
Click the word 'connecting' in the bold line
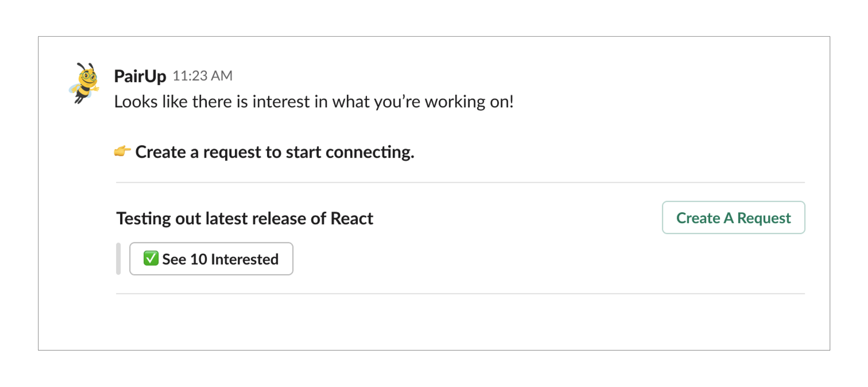pos(369,152)
